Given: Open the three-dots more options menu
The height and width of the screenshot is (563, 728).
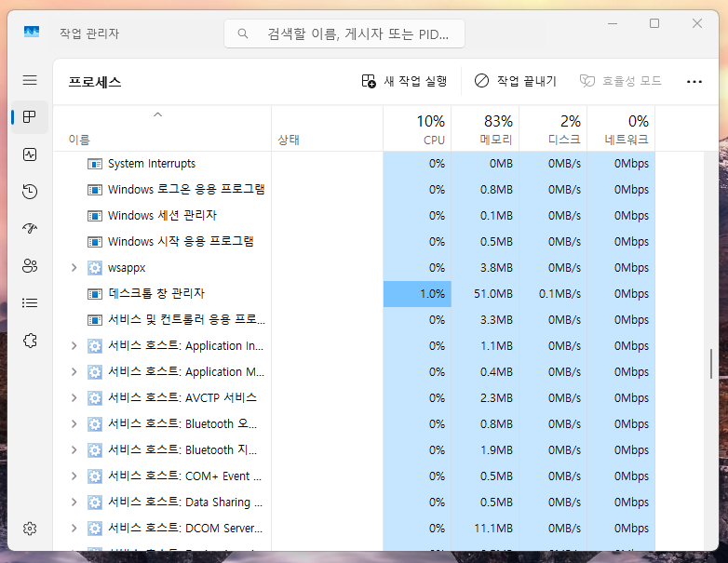Looking at the screenshot, I should click(694, 82).
